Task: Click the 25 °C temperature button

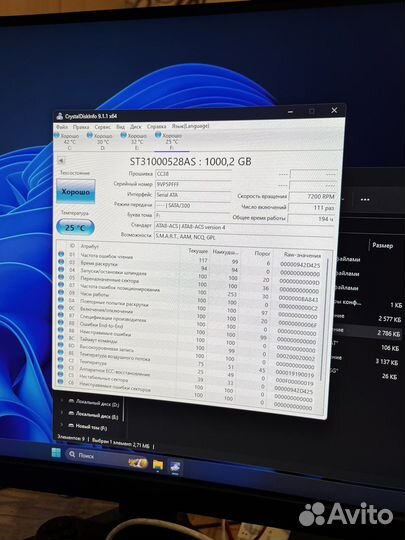Action: pyautogui.click(x=75, y=228)
